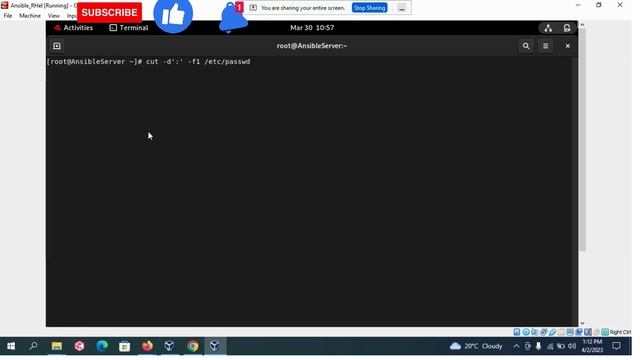Open GNOME Activities overview
640x360 pixels.
coord(73,28)
